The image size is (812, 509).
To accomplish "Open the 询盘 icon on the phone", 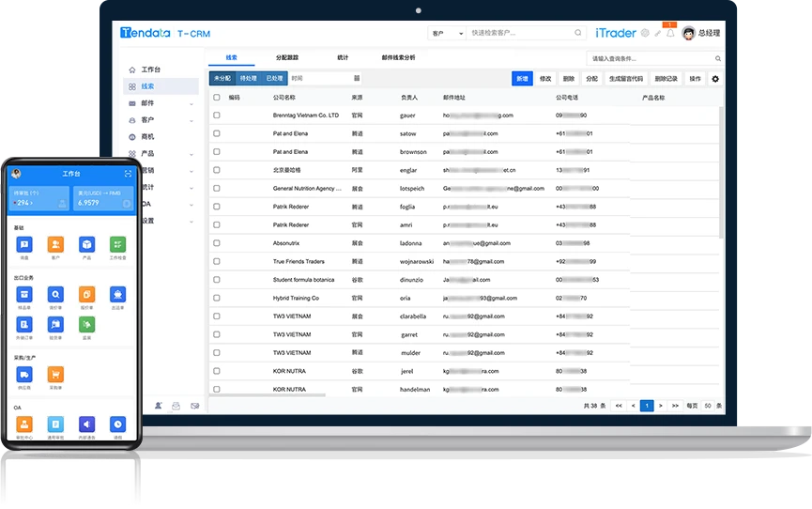I will [x=24, y=244].
